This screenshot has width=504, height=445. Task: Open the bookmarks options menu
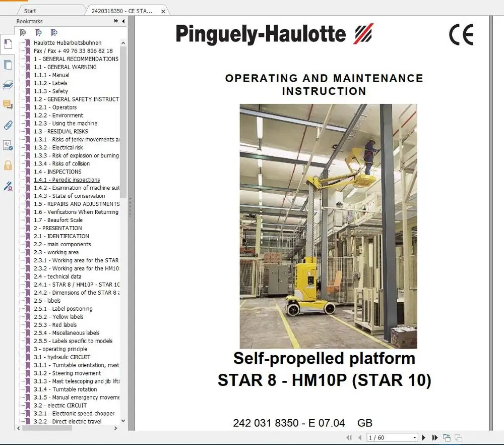[x=115, y=21]
